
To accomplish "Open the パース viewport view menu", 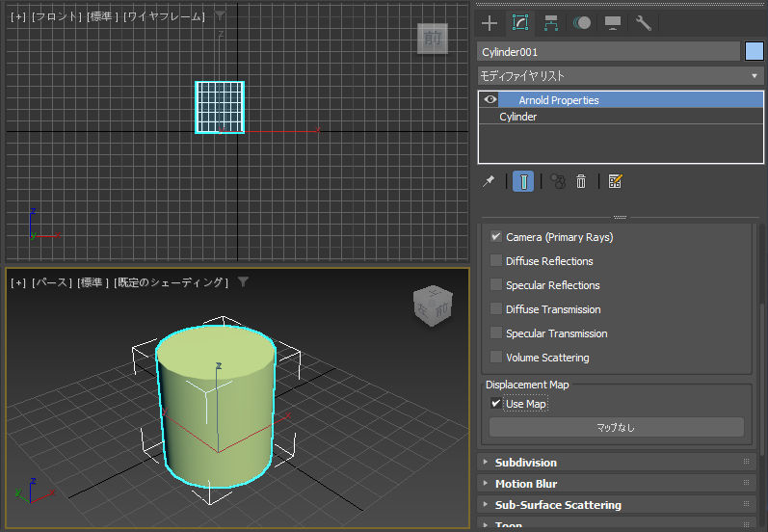I will click(52, 282).
